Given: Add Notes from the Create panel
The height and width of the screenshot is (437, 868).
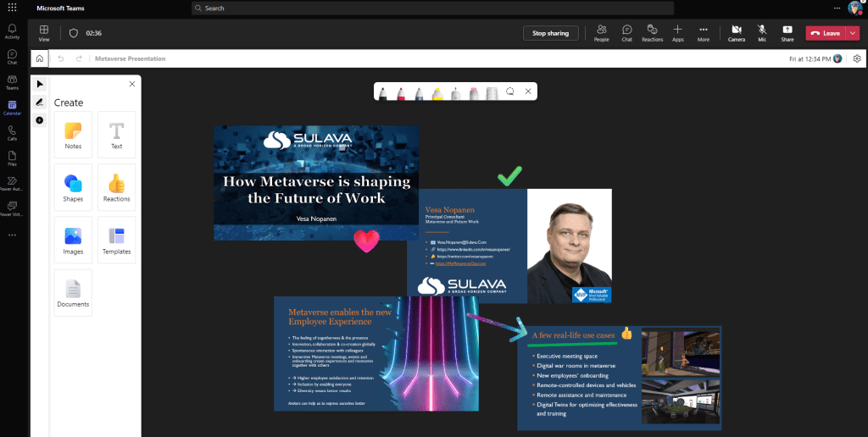Looking at the screenshot, I should pos(73,135).
